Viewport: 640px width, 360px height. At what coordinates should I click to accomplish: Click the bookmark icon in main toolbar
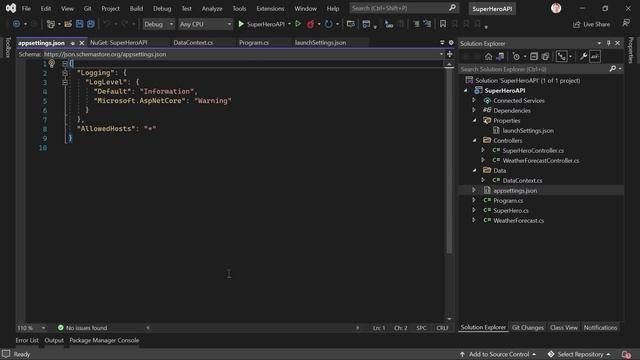(443, 24)
